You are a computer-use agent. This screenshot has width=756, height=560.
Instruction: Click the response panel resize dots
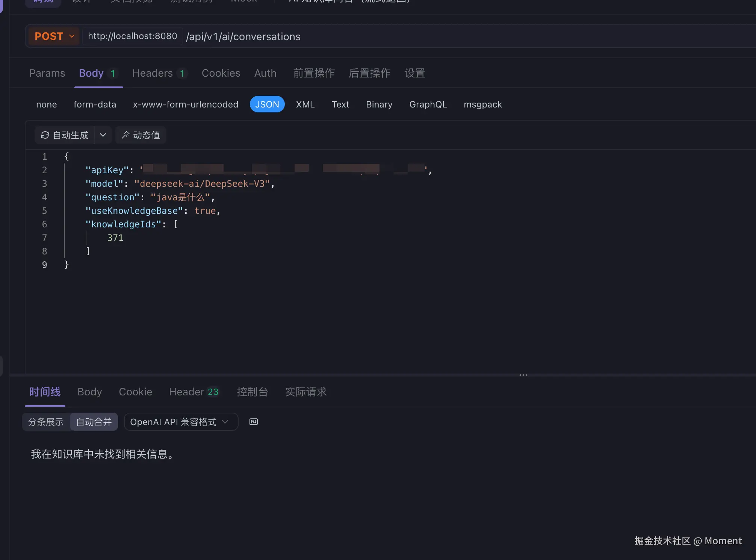tap(523, 375)
